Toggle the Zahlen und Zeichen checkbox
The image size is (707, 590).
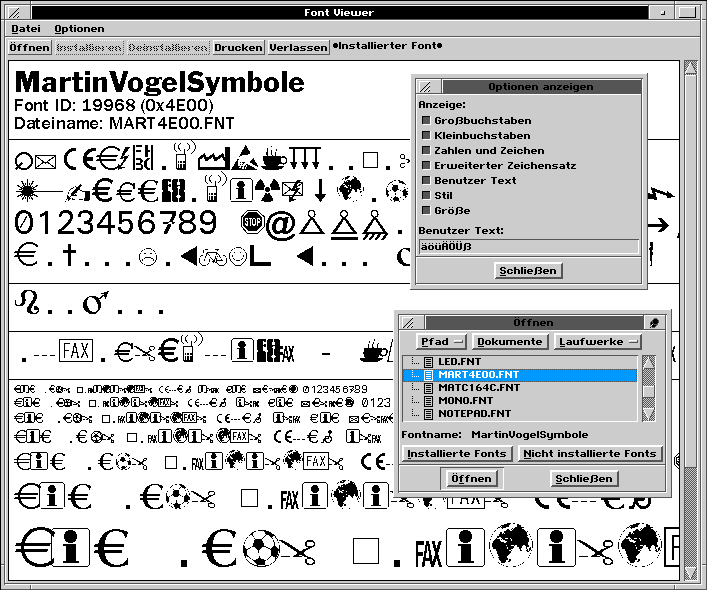[426, 150]
